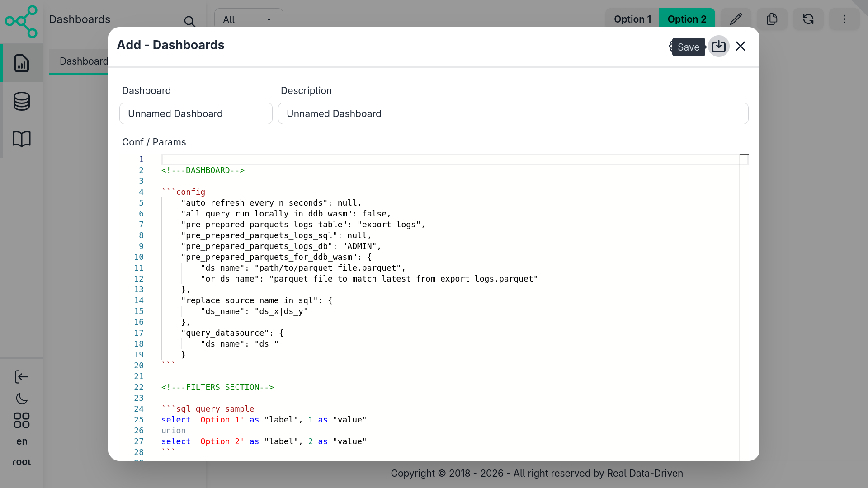Select Option 2 toggle button
Screen dimensions: 868x488
pos(686,19)
